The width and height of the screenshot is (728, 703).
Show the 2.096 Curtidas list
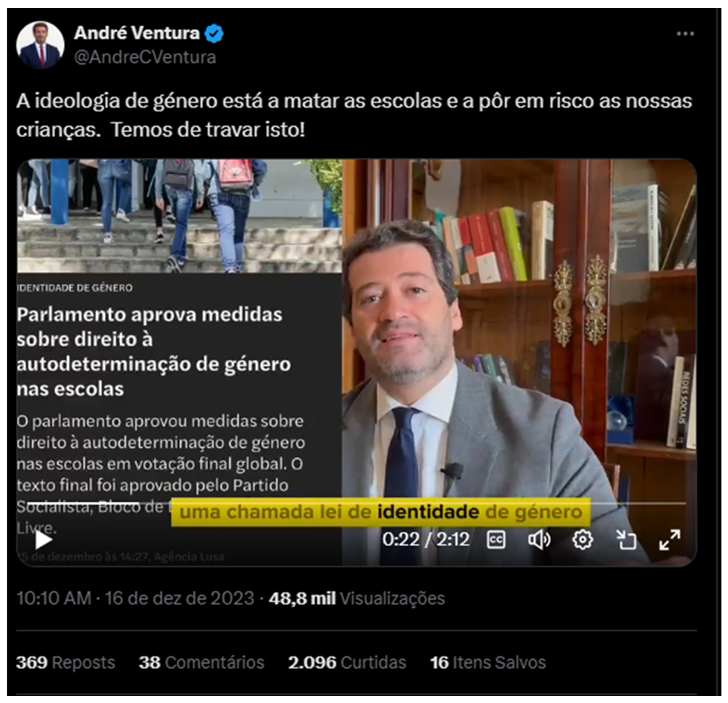point(347,662)
